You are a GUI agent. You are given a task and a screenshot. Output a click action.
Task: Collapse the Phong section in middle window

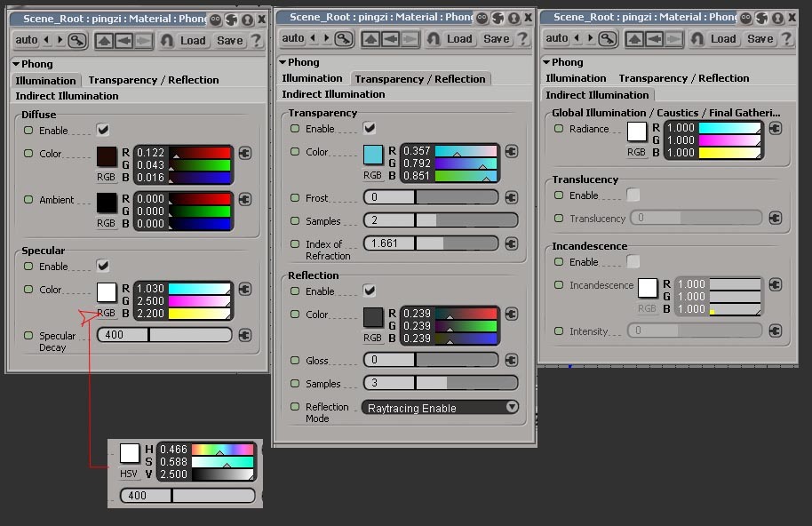(283, 62)
